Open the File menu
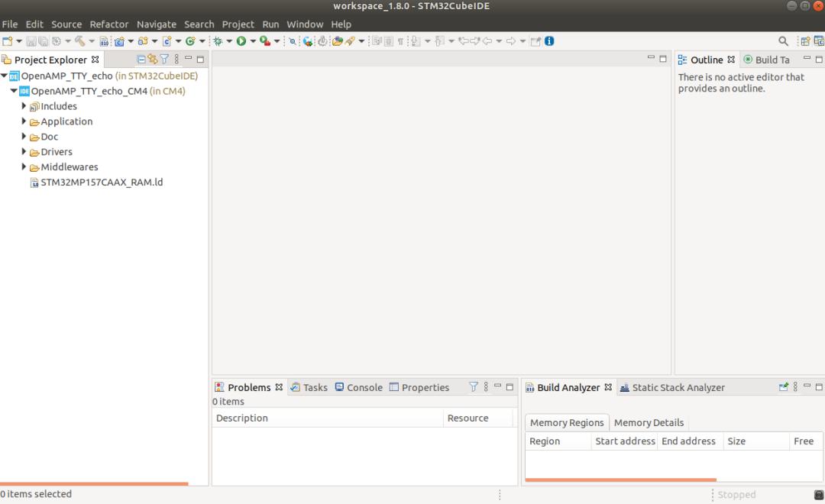This screenshot has height=504, width=825. [9, 24]
